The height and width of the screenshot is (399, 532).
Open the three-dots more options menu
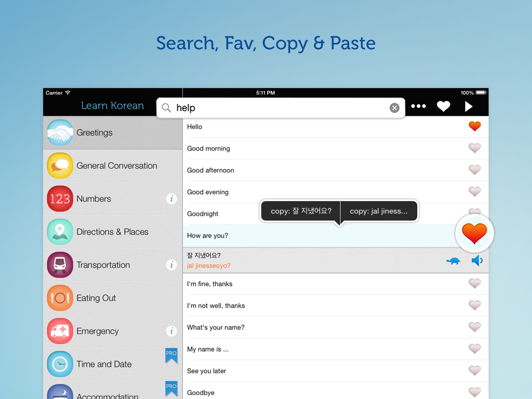[418, 106]
